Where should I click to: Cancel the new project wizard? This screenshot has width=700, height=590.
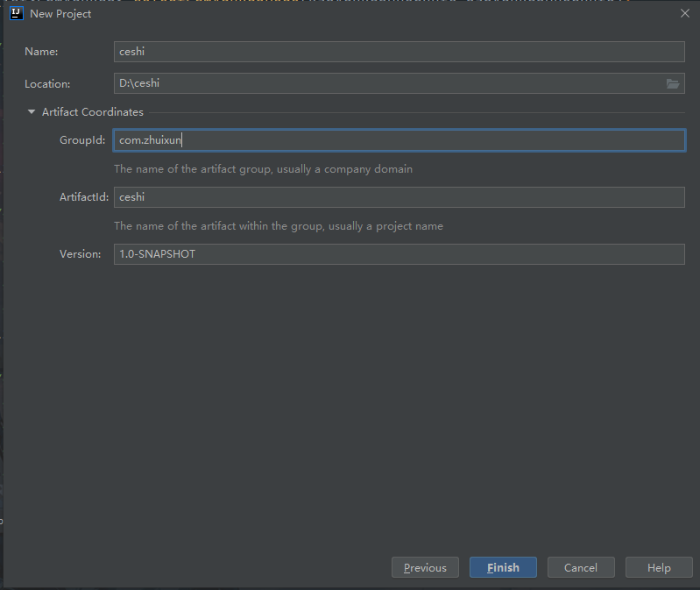[581, 568]
